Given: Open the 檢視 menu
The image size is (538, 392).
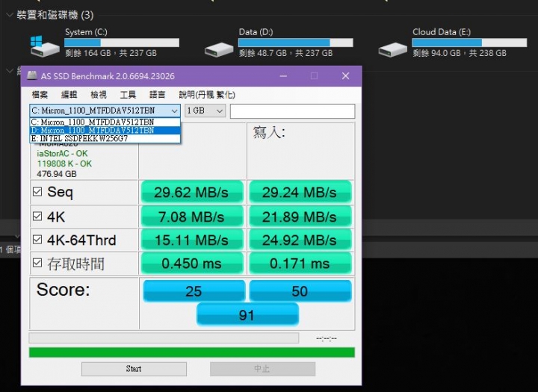Looking at the screenshot, I should tap(99, 95).
